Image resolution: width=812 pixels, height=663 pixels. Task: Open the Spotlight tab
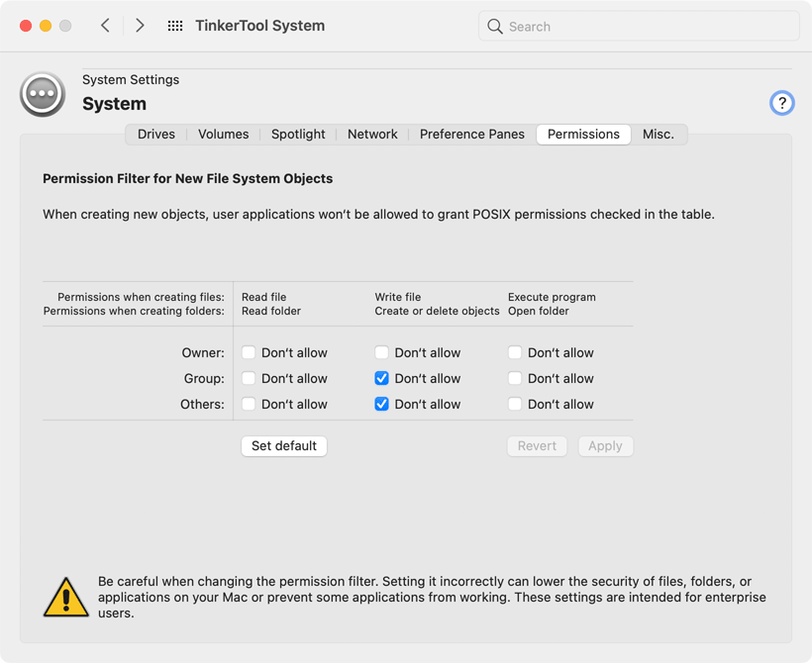point(298,135)
